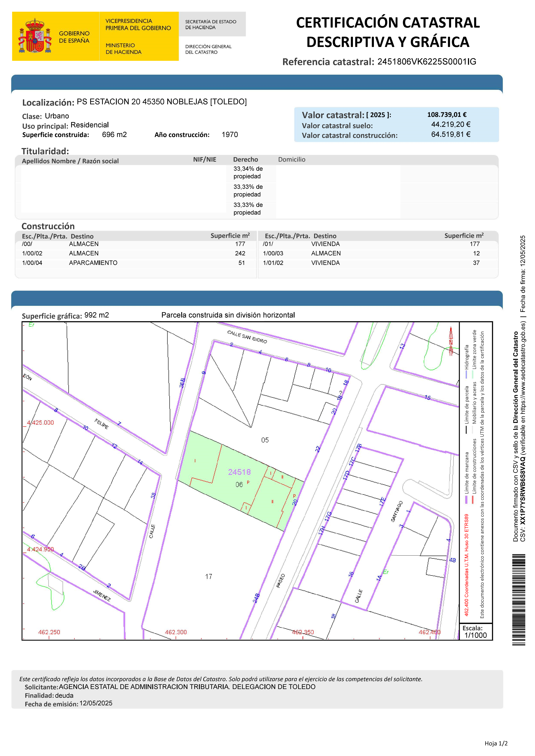The width and height of the screenshot is (535, 756).
Task: Click the cadastral reference number 2451806VK6225S0001IG
Action: 427,62
